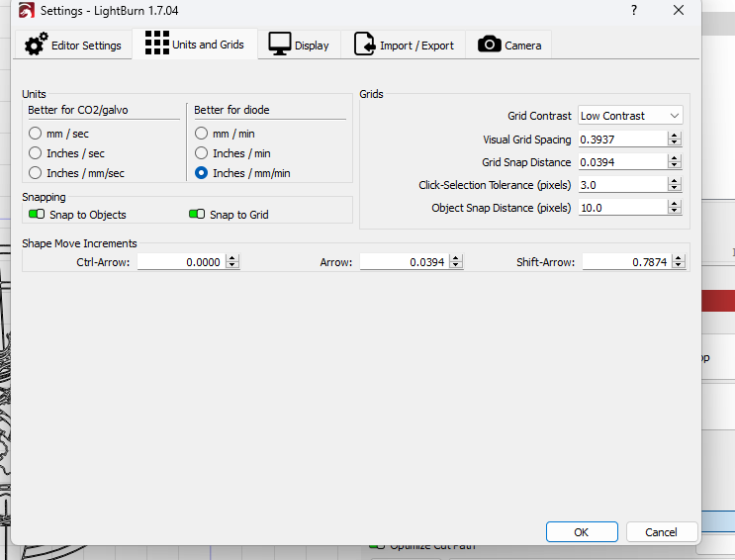Decrease Ctrl-Arrow increment with down arrow
Screen dimensions: 735x560
(x=232, y=265)
